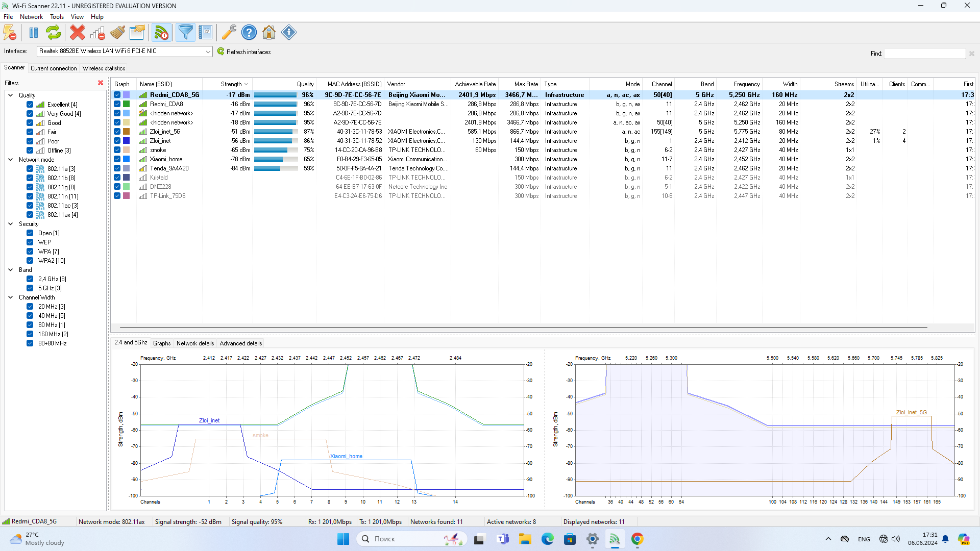Screen dimensions: 980x551
Task: Collapse the Channel Width filter group
Action: [x=11, y=297]
